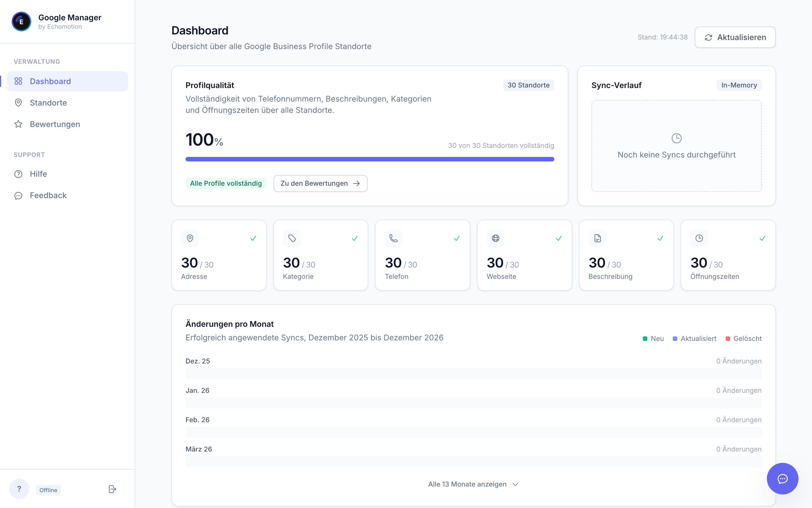Click the round question mark badge at the bottom left

coord(19,489)
